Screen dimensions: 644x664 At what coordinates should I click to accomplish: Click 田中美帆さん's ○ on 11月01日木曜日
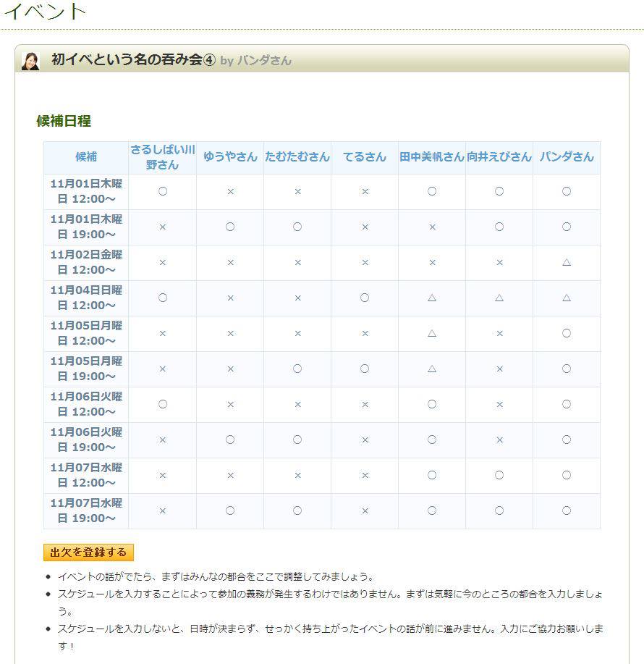click(431, 190)
